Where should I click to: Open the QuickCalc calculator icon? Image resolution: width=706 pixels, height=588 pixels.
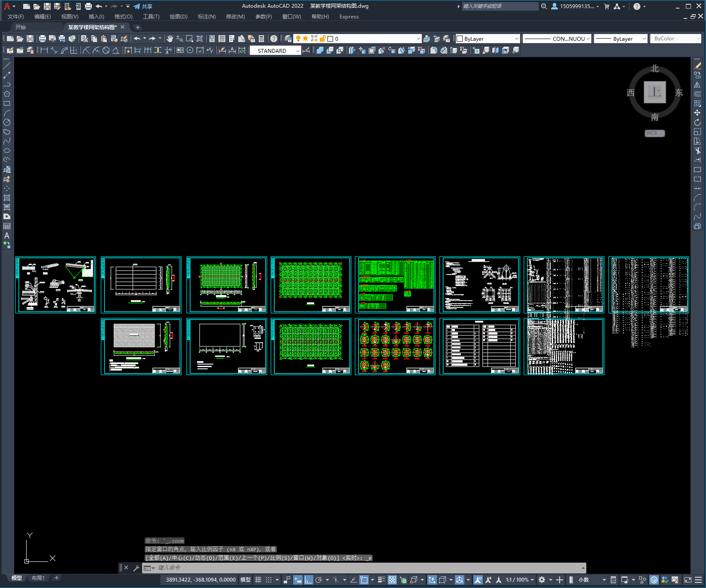[x=261, y=39]
